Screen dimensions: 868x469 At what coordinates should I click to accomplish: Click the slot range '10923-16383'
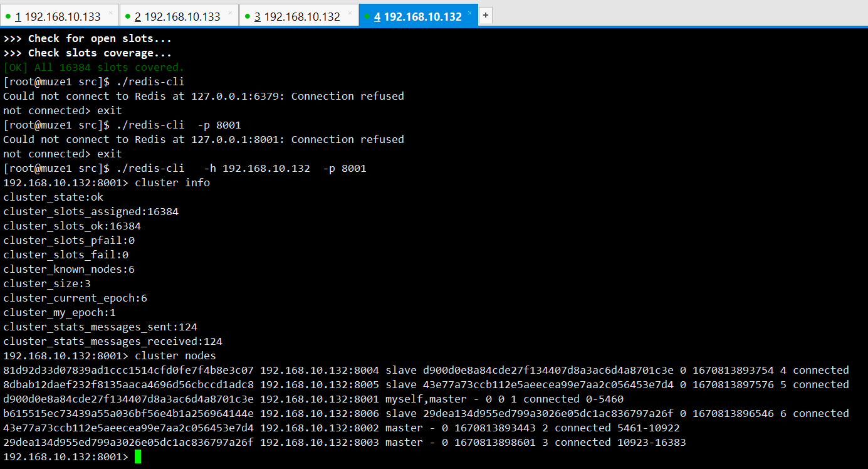tap(652, 442)
